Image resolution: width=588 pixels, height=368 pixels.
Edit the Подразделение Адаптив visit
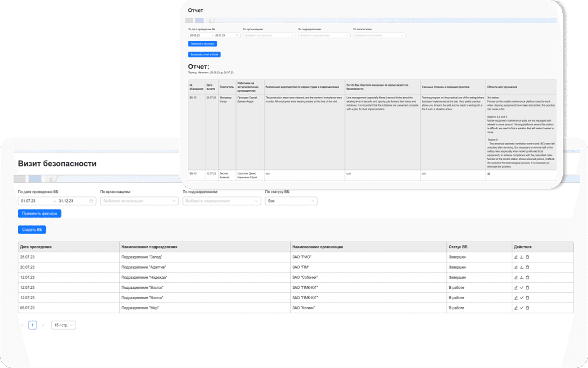click(x=516, y=267)
